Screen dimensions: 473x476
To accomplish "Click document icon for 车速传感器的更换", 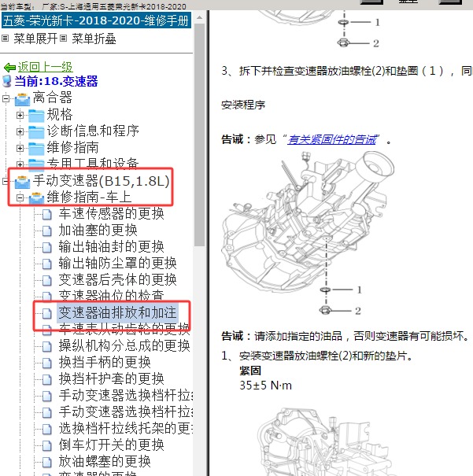I will 46,214.
